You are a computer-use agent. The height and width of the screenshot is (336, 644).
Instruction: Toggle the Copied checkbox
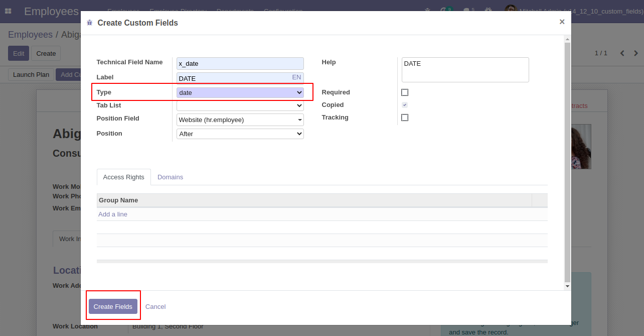point(405,105)
